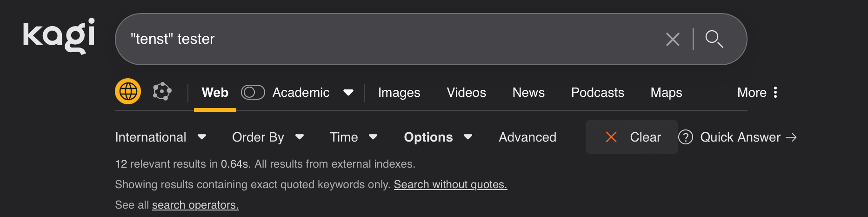Click the magnifying glass search icon

click(x=714, y=39)
